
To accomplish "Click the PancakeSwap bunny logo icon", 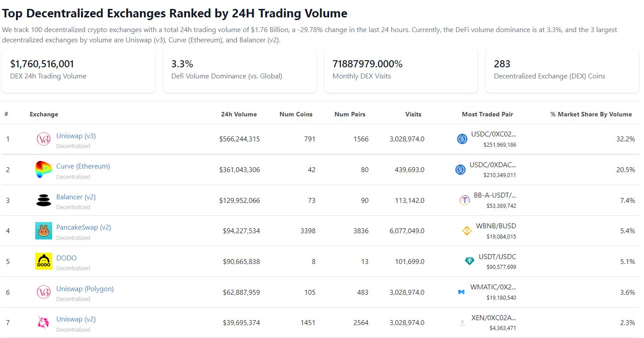I will 44,231.
